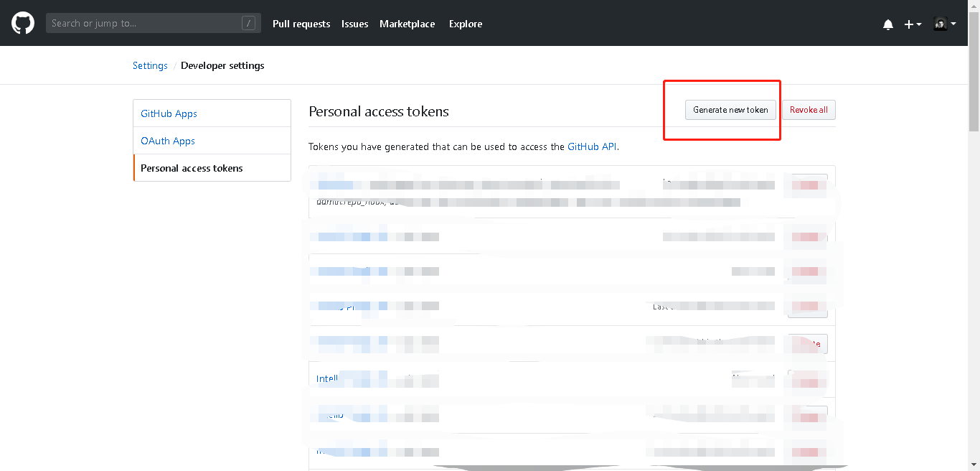Open the token link starting with "Intell"

coord(327,378)
